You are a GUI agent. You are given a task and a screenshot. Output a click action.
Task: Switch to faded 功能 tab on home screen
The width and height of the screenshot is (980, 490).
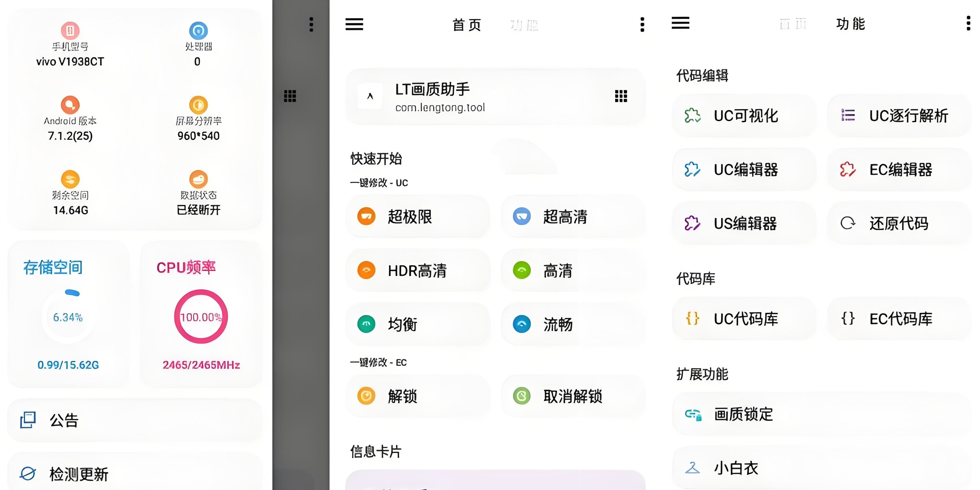click(x=524, y=25)
